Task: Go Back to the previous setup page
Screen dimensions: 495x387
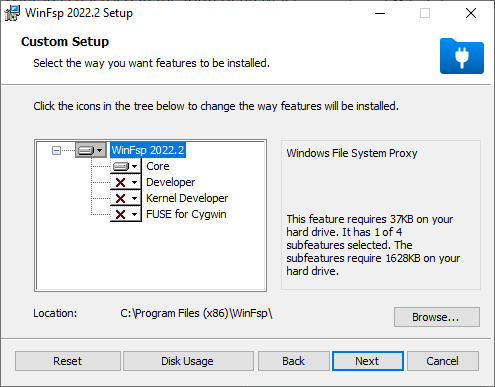Action: (294, 361)
